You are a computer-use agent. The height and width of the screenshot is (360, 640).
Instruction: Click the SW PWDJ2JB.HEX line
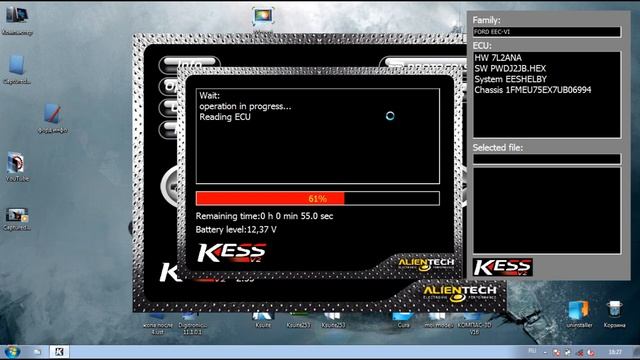coord(510,68)
